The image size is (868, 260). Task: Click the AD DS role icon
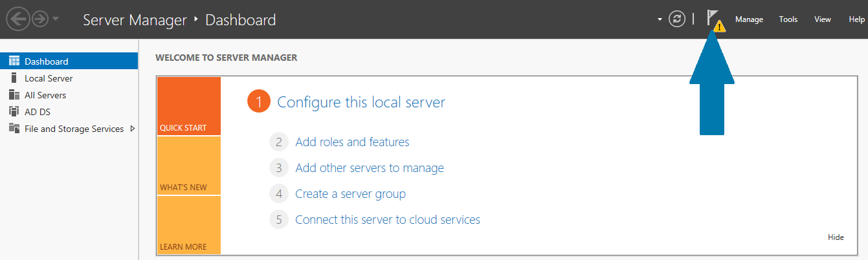[x=14, y=112]
